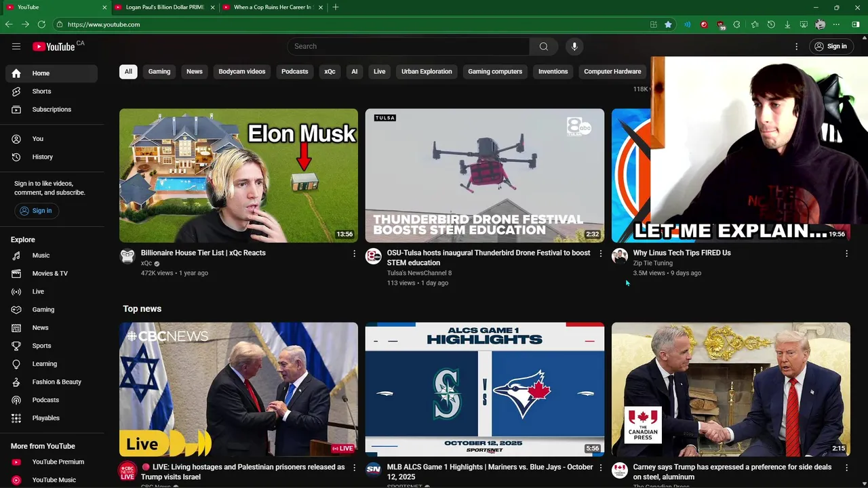
Task: Select the xQc filter chip
Action: [x=330, y=71]
